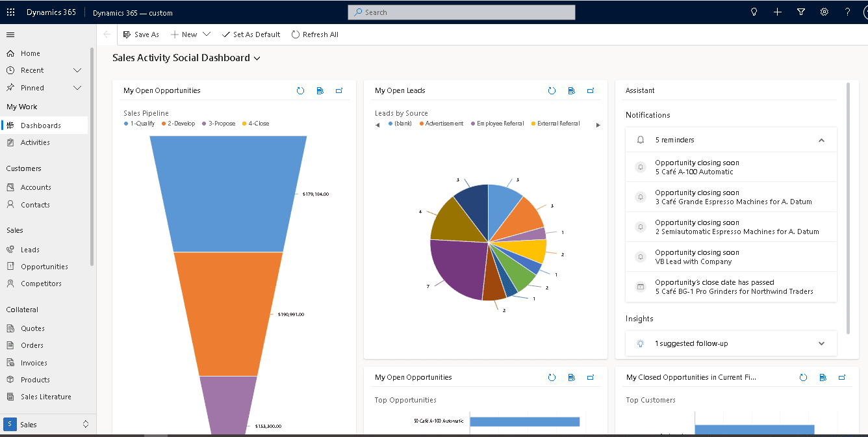View records for My Closed Opportunities
This screenshot has width=868, height=437.
pos(823,377)
